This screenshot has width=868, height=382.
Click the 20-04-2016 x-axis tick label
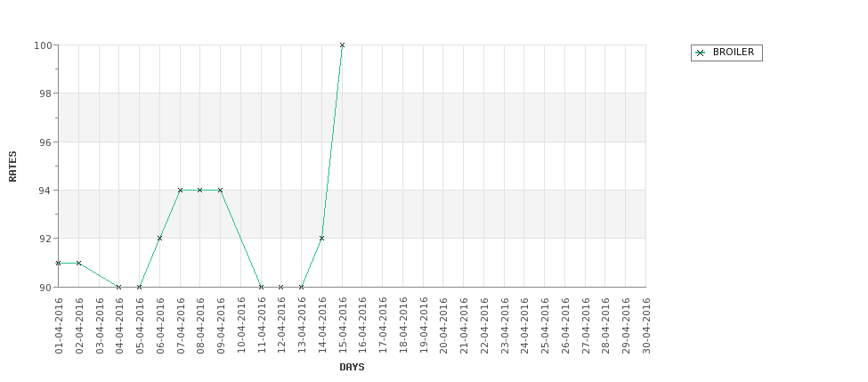[x=443, y=325]
